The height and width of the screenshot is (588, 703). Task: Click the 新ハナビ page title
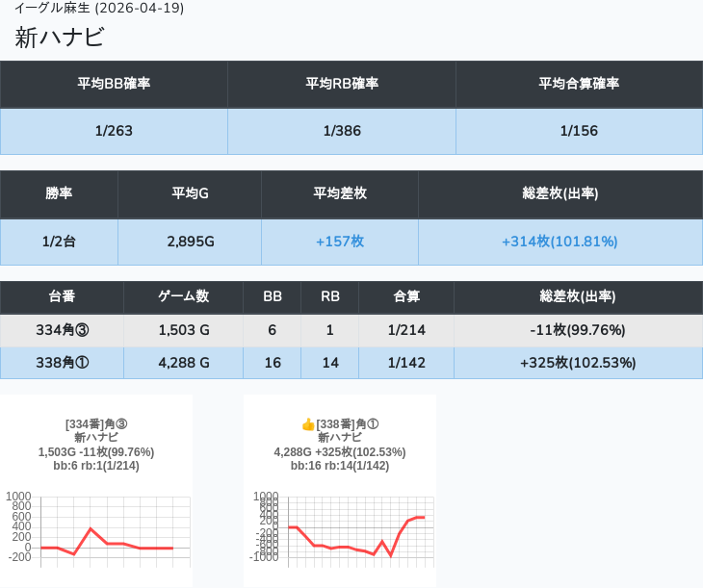click(x=60, y=38)
